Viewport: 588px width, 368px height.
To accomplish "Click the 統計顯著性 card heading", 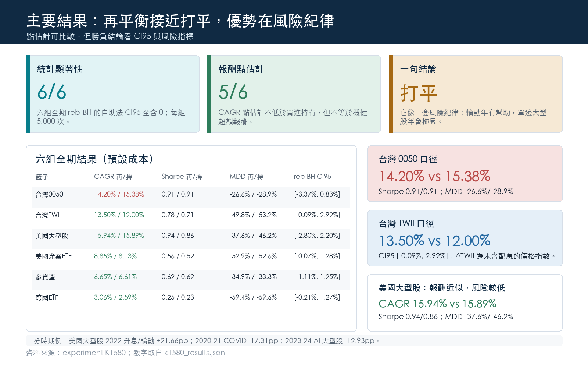I will (x=60, y=69).
